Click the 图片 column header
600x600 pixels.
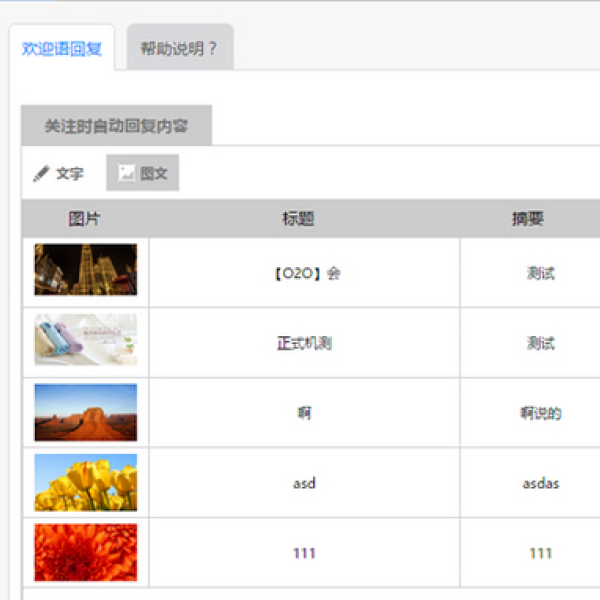point(85,218)
